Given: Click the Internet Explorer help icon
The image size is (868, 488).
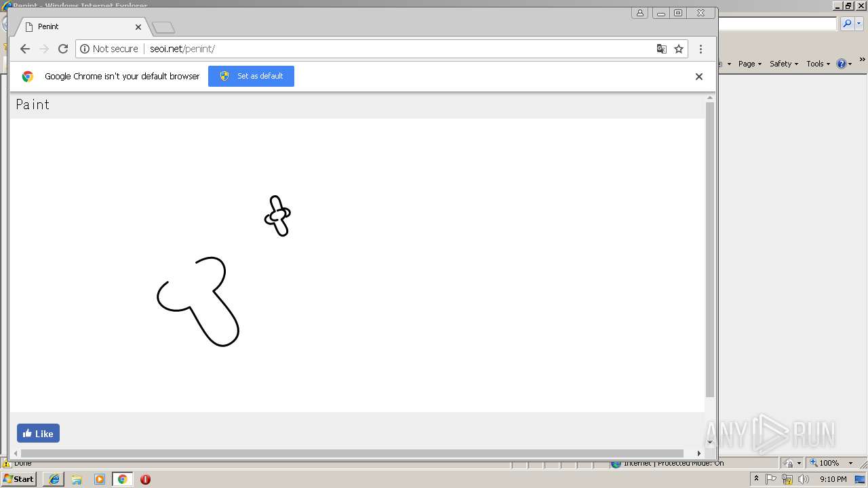Looking at the screenshot, I should (x=842, y=64).
